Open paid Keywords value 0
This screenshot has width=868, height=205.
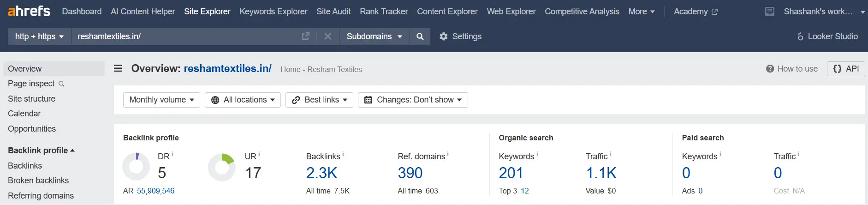[686, 173]
